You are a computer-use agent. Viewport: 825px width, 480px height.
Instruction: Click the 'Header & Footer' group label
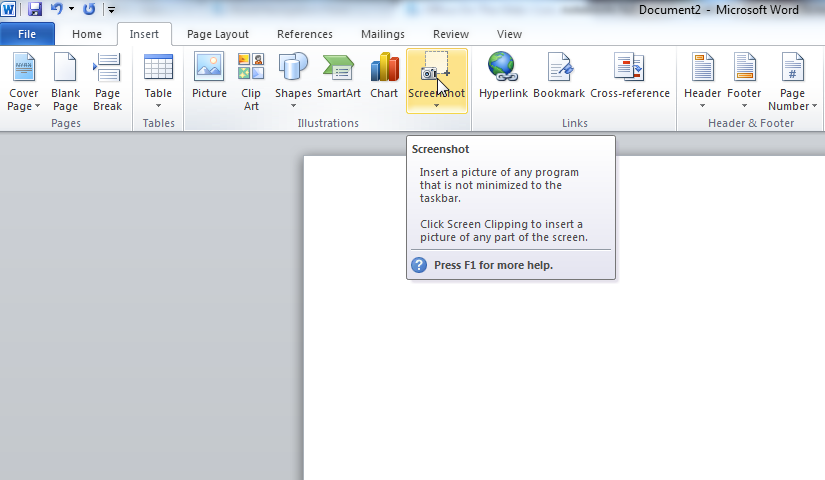point(751,123)
